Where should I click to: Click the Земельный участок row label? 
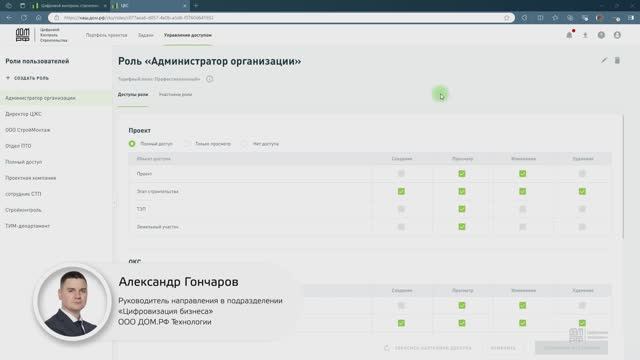pos(158,227)
